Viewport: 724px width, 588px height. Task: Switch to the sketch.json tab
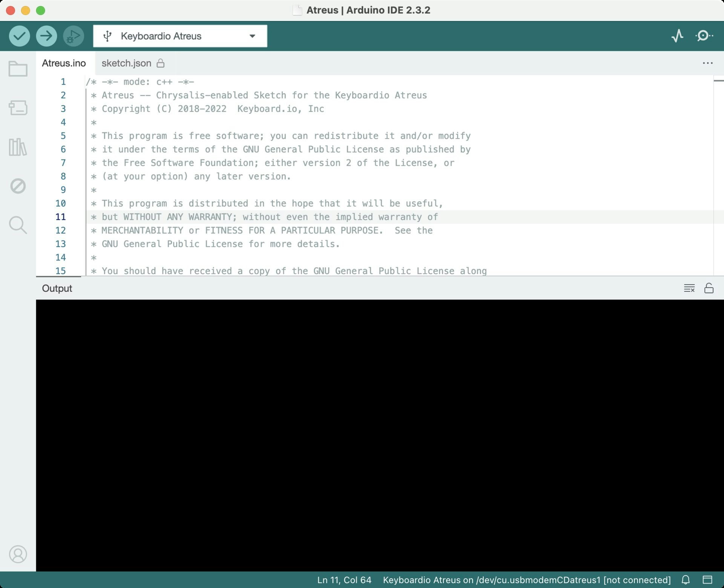tap(126, 63)
